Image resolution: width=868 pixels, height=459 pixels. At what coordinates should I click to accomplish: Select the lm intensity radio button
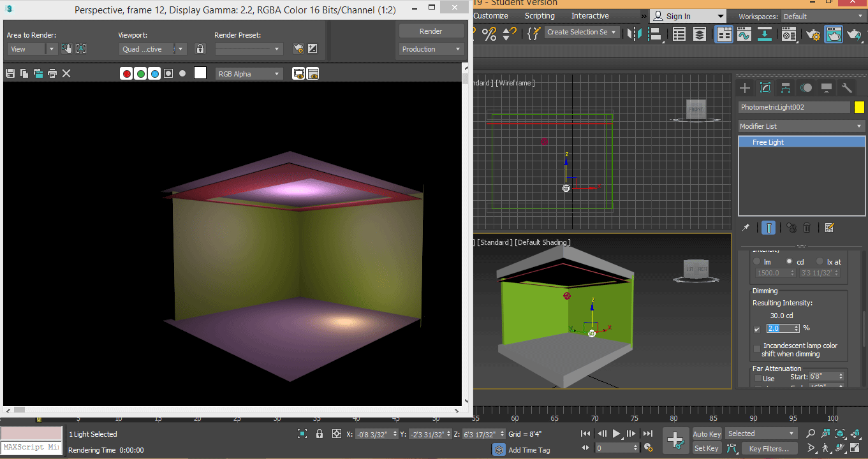coord(757,261)
